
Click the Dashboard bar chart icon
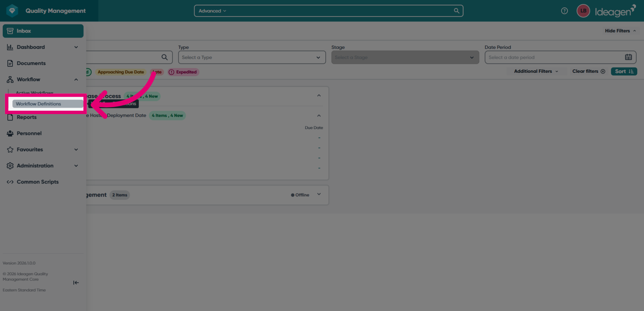10,47
